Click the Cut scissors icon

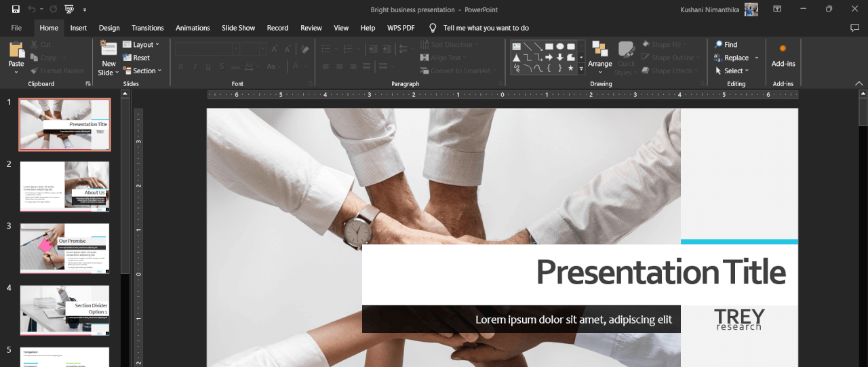(34, 45)
